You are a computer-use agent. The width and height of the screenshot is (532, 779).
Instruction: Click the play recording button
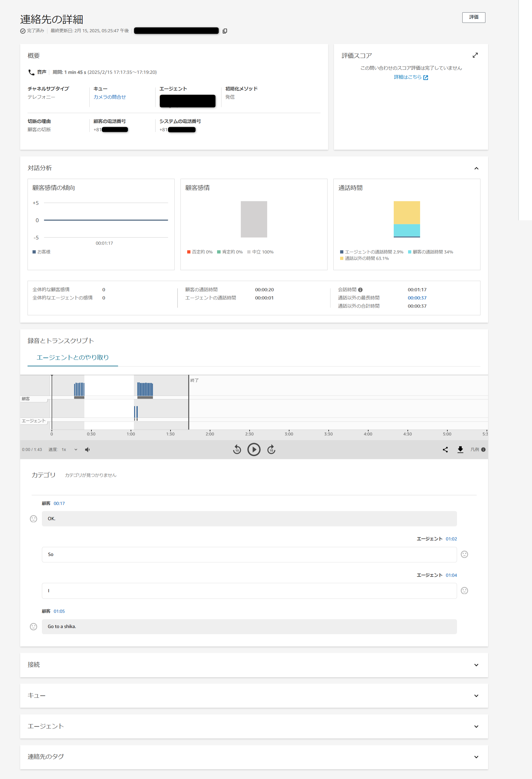point(254,449)
